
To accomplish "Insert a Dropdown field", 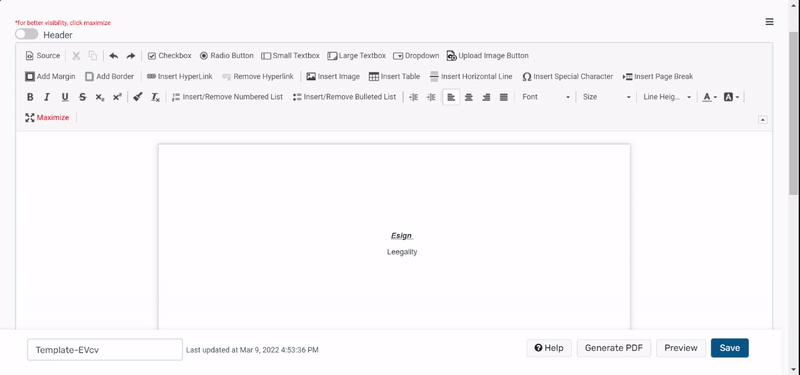I will point(416,56).
